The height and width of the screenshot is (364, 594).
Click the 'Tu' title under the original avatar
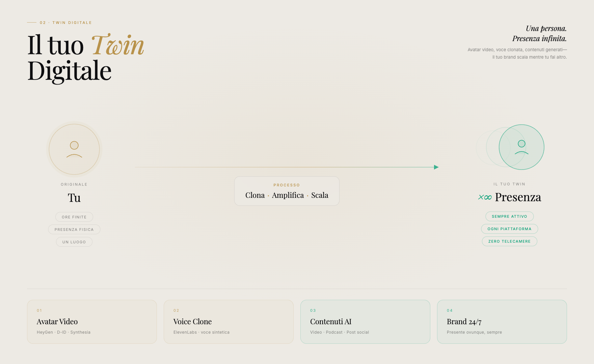click(74, 198)
